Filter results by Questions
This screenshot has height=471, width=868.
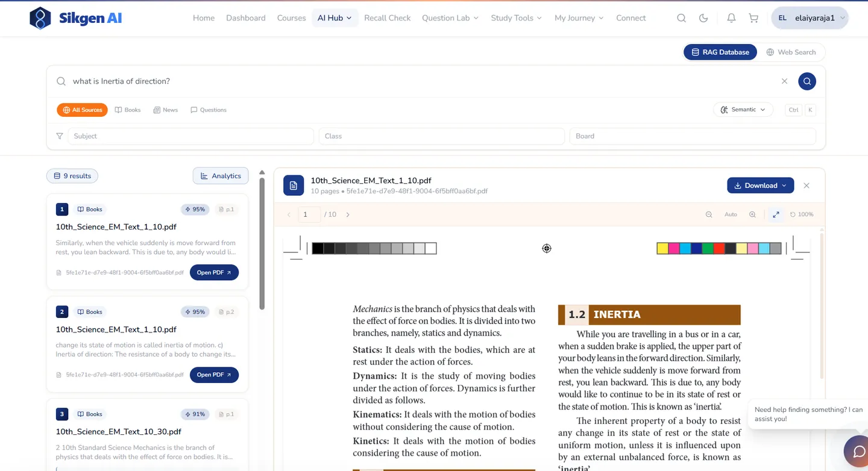(209, 110)
